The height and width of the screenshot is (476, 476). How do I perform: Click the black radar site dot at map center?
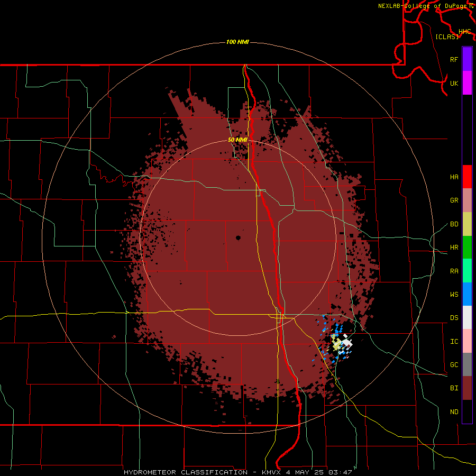click(x=238, y=238)
